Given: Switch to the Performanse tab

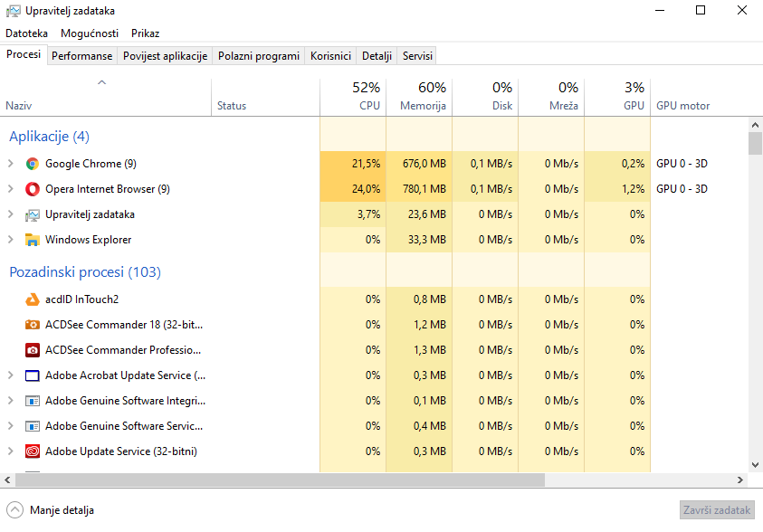Looking at the screenshot, I should pyautogui.click(x=81, y=56).
